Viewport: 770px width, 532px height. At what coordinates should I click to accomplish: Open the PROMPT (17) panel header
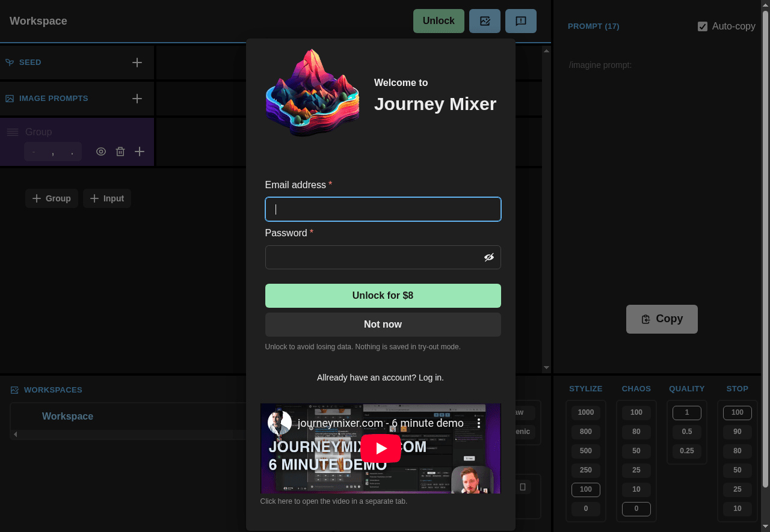593,26
